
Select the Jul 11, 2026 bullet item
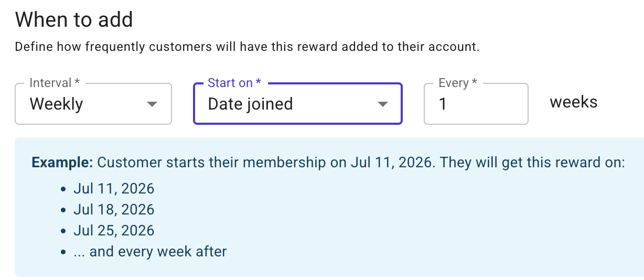click(x=114, y=189)
